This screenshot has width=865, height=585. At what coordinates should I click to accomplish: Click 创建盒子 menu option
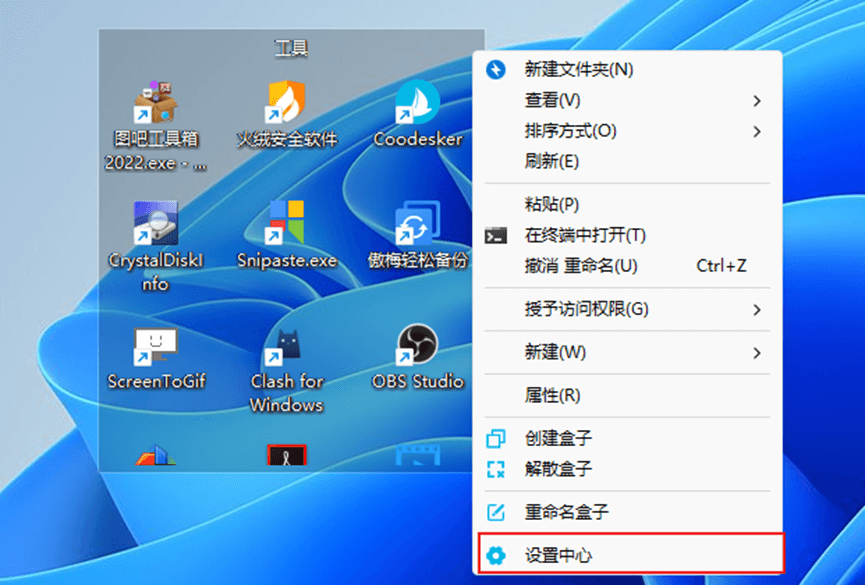(x=559, y=438)
